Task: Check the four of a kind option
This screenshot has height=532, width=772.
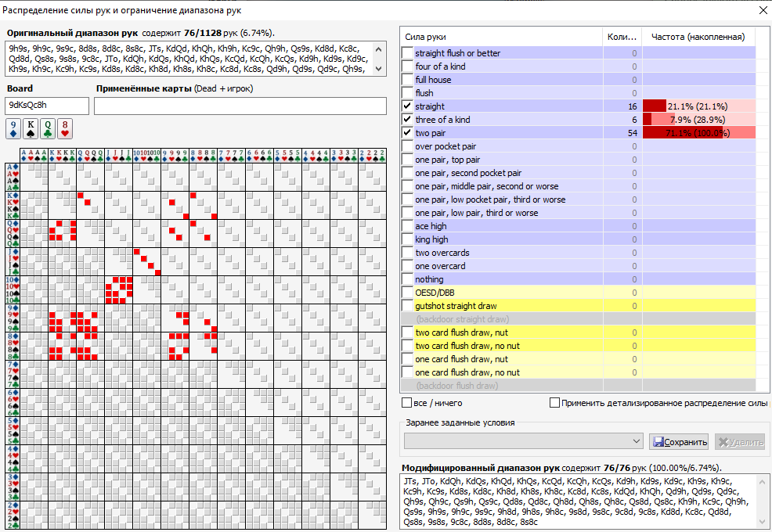Action: point(407,66)
